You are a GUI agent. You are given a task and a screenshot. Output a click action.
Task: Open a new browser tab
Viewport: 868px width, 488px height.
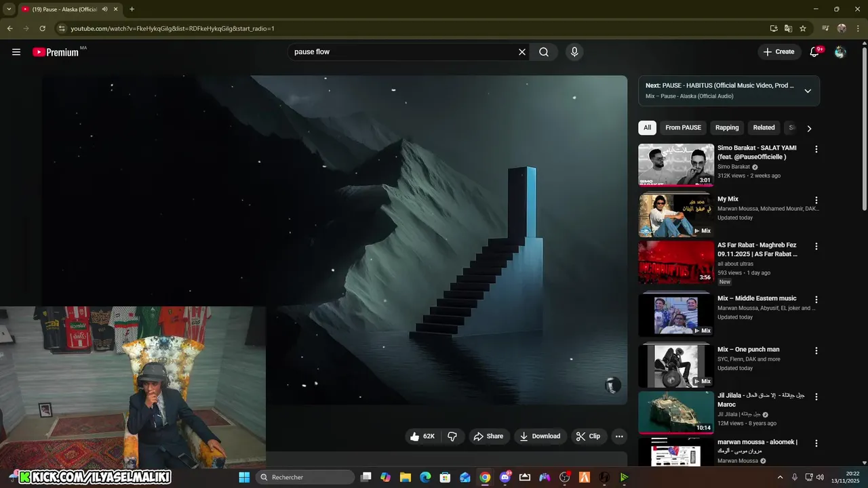pos(132,9)
